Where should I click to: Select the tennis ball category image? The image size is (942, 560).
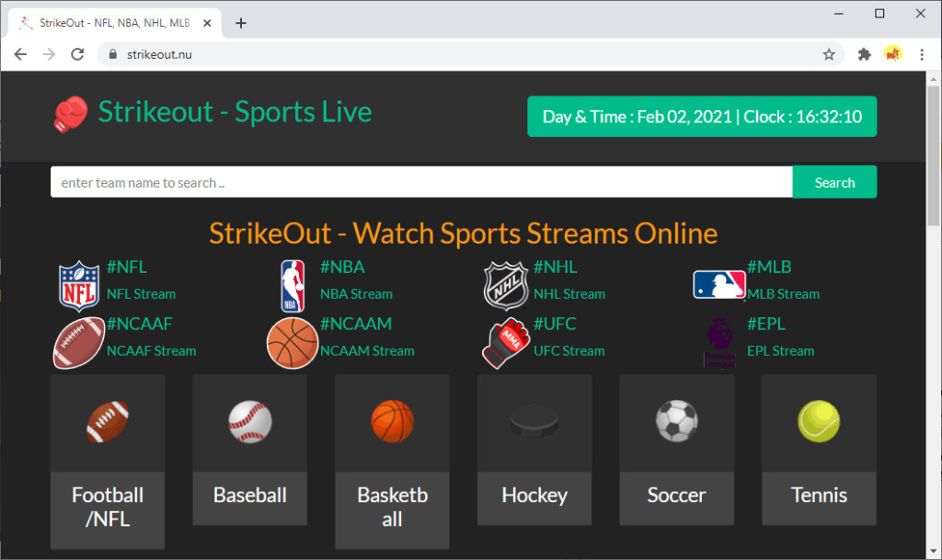click(x=819, y=421)
